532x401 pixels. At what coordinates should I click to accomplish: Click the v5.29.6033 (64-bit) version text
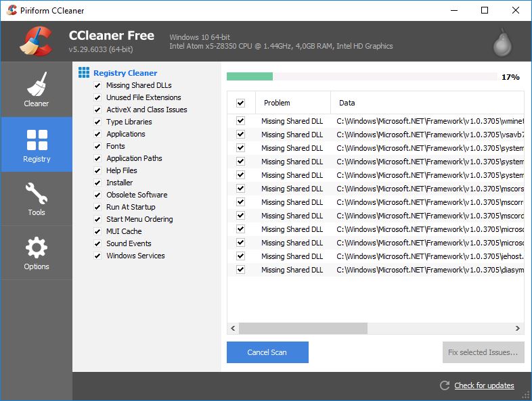(101, 49)
